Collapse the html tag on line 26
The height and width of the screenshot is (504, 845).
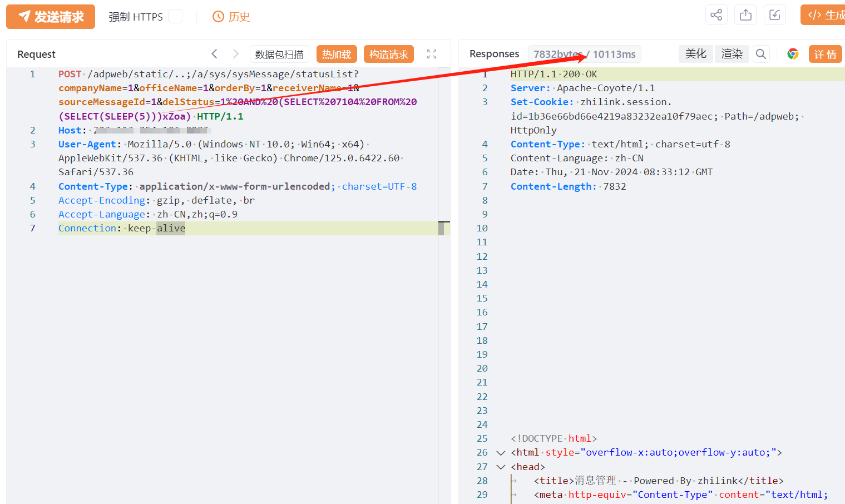click(x=501, y=453)
